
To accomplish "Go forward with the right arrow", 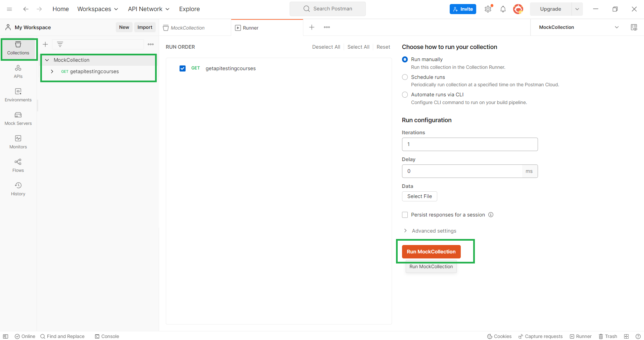I will [x=39, y=9].
